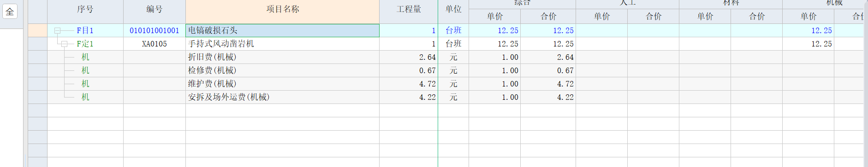Select the 元 unit in 折旧费 row
Image resolution: width=868 pixels, height=167 pixels.
pos(453,57)
